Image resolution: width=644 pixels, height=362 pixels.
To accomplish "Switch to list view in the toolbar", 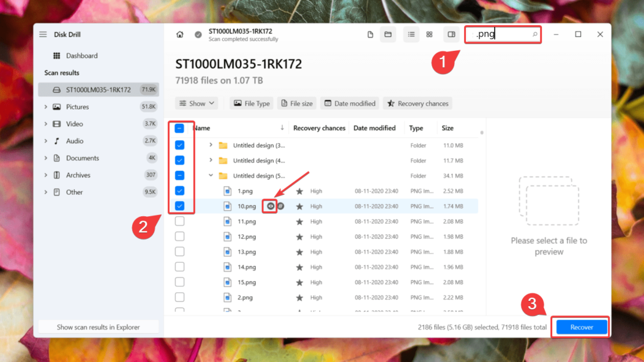I will pos(411,35).
